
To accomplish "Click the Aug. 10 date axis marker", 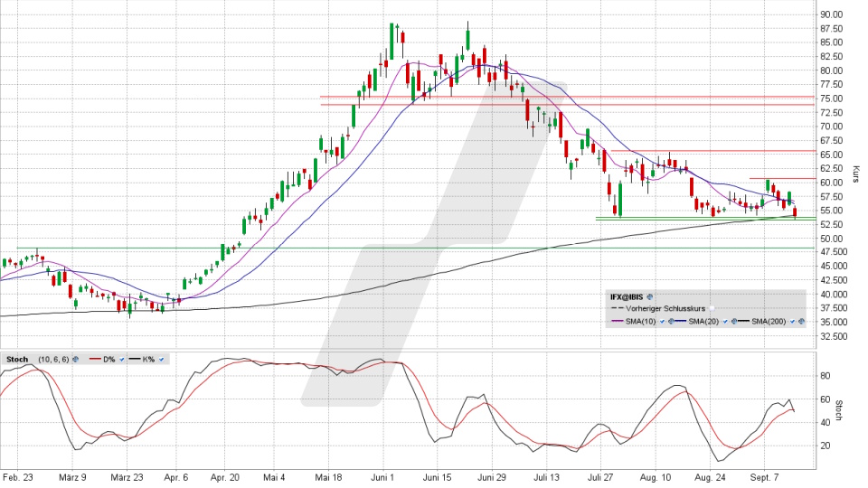I will [655, 477].
